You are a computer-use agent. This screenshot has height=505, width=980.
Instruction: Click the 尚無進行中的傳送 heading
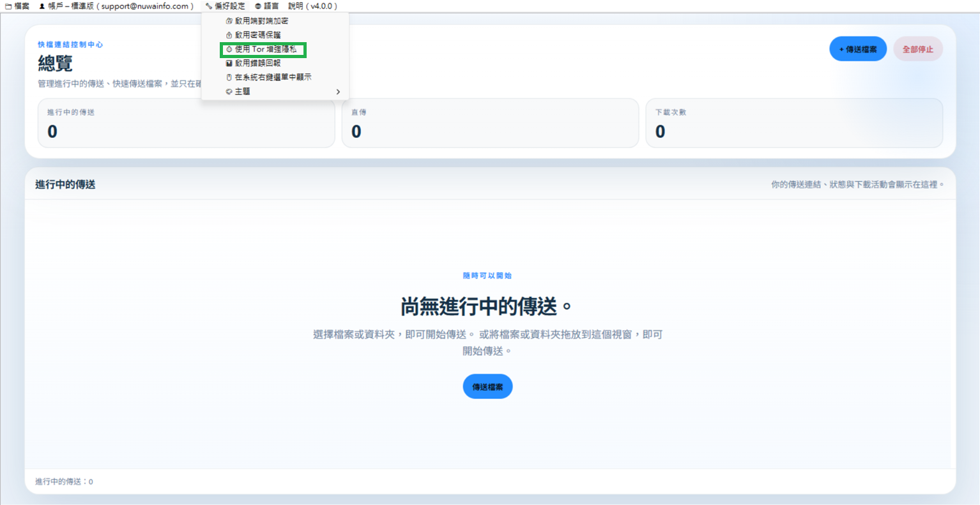point(486,306)
